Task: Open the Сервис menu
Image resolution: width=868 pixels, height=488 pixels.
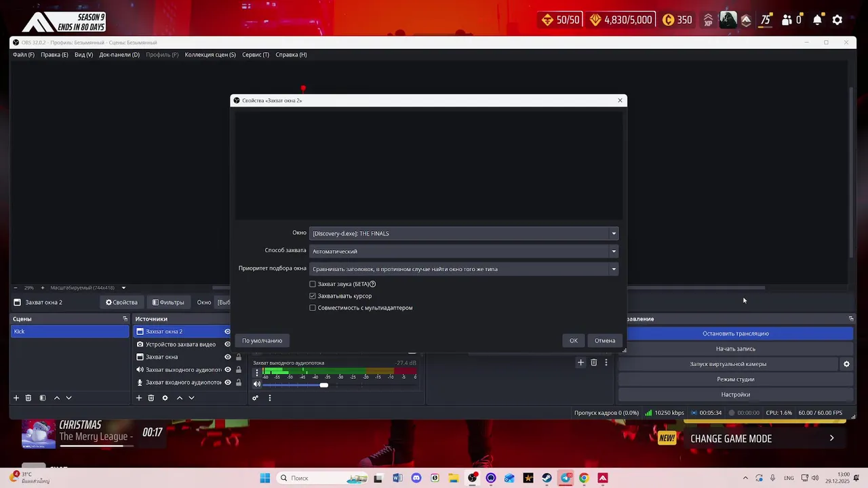Action: pos(256,54)
